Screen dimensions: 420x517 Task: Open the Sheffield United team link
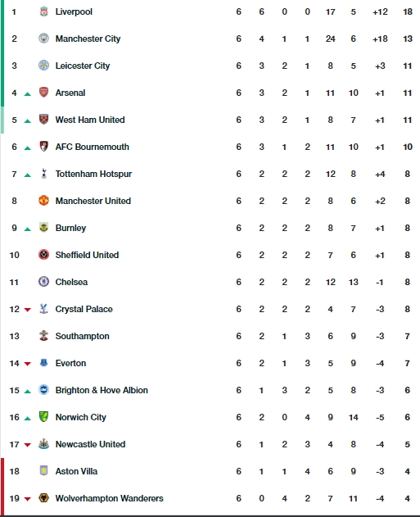click(x=87, y=255)
